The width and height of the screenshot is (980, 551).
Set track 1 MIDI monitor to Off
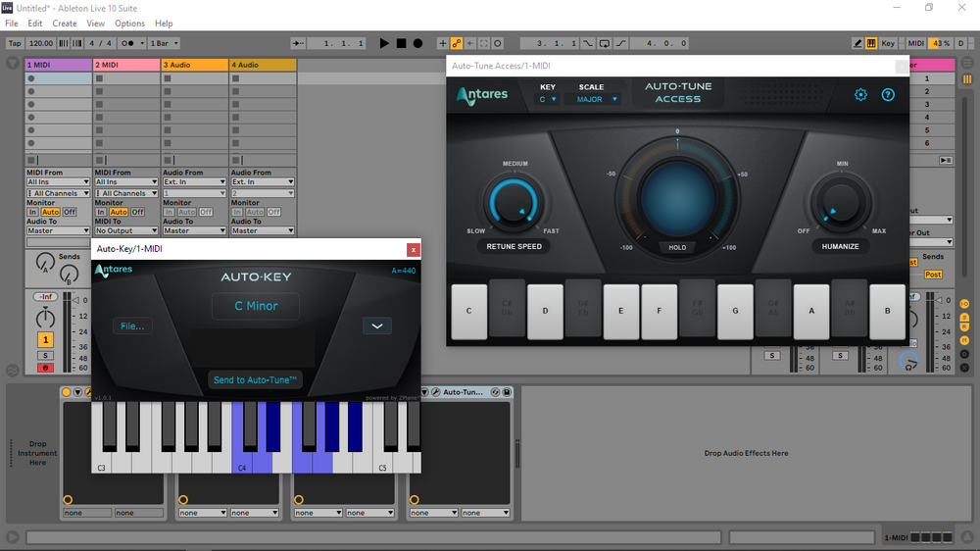click(x=70, y=212)
